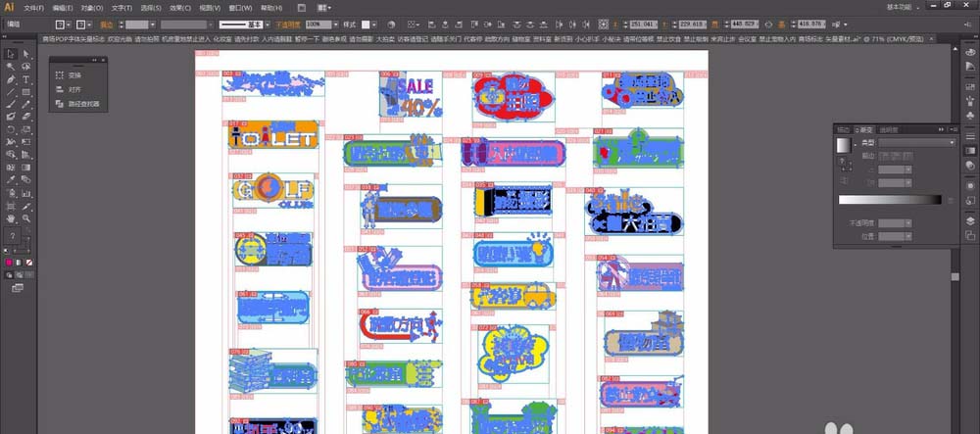Switch to the 化妆室 document tab
The width and height of the screenshot is (980, 434).
[221, 39]
